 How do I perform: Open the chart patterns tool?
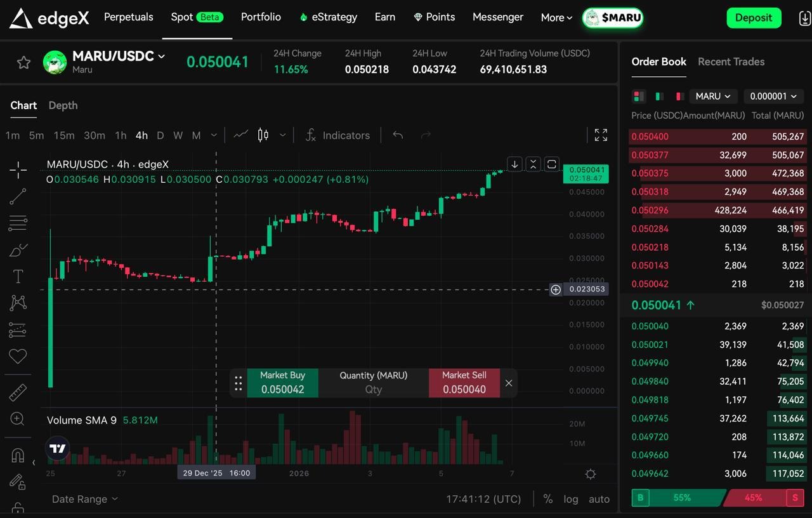click(x=18, y=303)
